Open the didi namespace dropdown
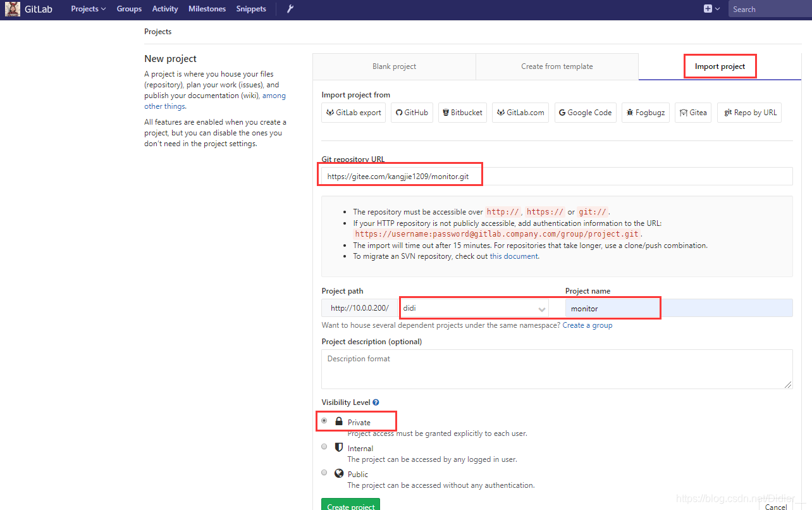 [474, 308]
